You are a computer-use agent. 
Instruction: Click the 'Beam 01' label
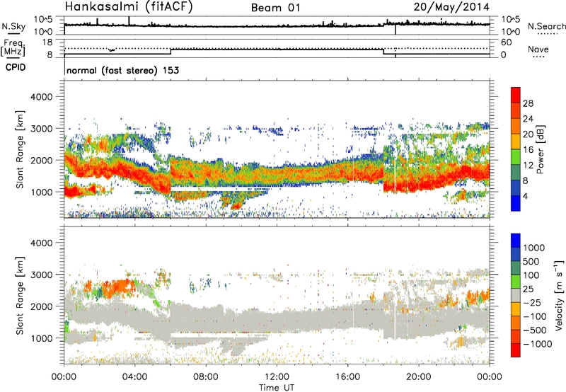[x=275, y=8]
